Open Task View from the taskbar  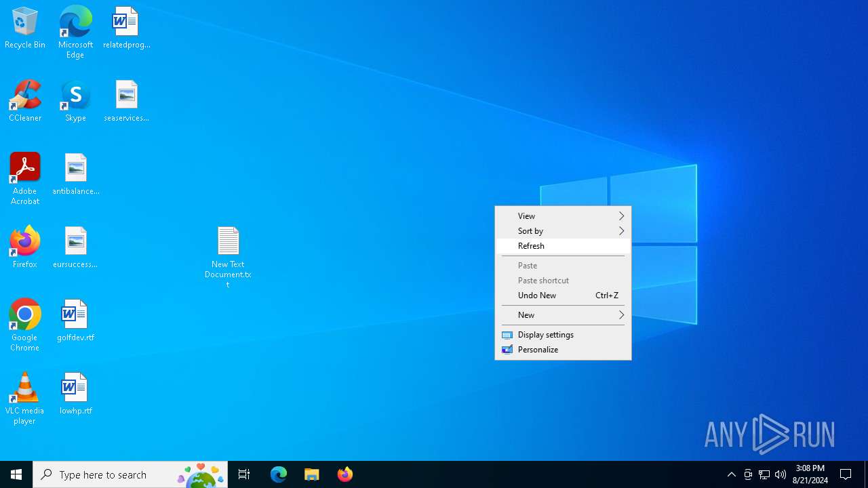click(244, 474)
